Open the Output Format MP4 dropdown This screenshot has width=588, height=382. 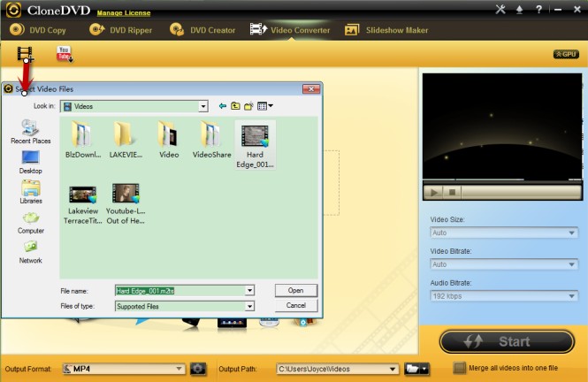point(124,369)
